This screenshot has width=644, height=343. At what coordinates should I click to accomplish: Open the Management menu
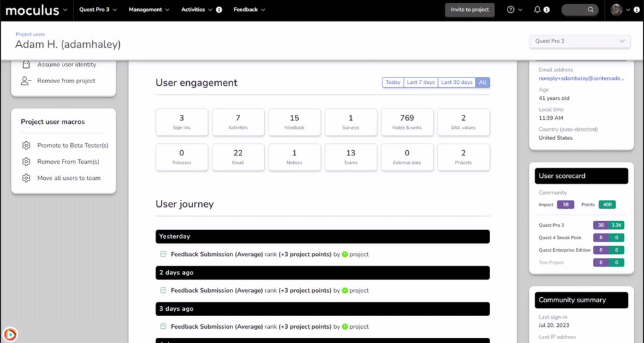tap(149, 10)
